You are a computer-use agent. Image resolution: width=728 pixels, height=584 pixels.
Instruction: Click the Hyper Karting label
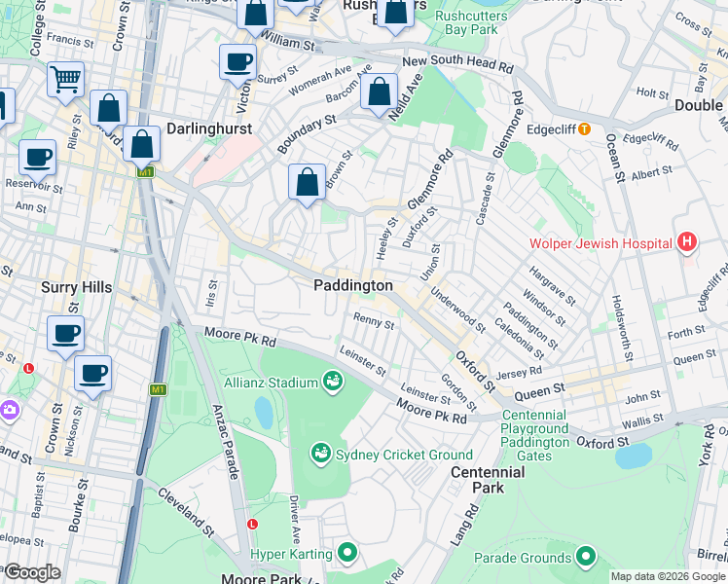pyautogui.click(x=291, y=554)
